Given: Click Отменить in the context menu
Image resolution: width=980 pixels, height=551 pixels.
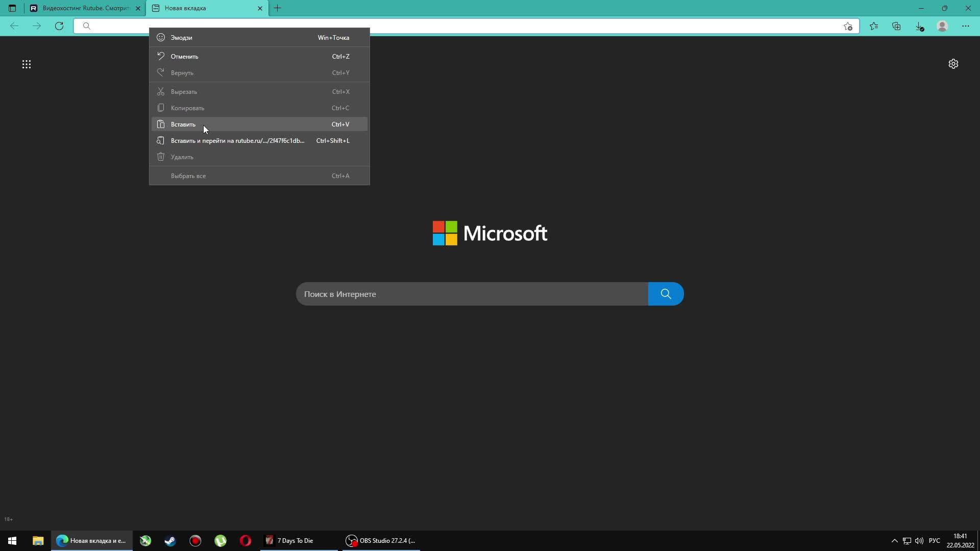Looking at the screenshot, I should click(184, 57).
